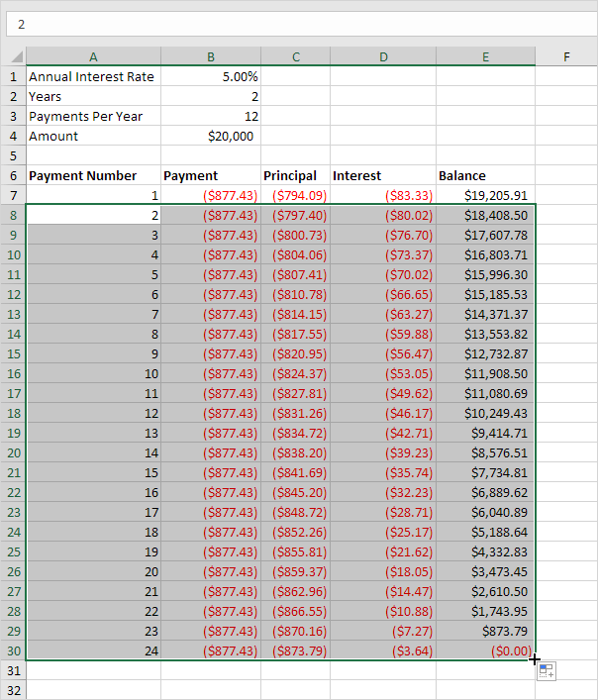Select the Payment Number heading cell
This screenshot has width=598, height=700.
point(93,175)
